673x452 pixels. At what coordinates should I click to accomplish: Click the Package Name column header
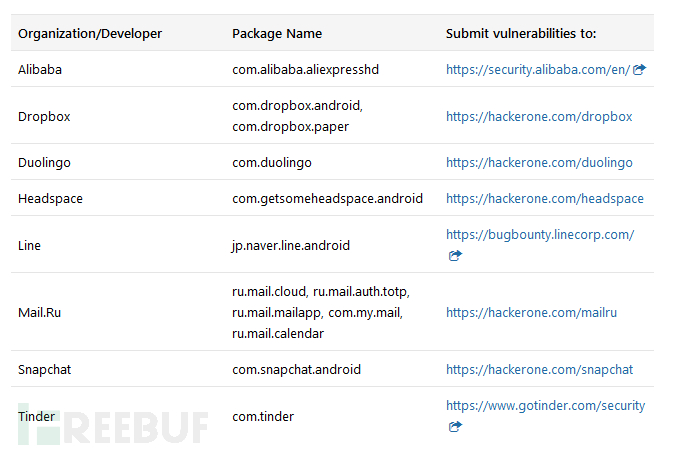(277, 33)
